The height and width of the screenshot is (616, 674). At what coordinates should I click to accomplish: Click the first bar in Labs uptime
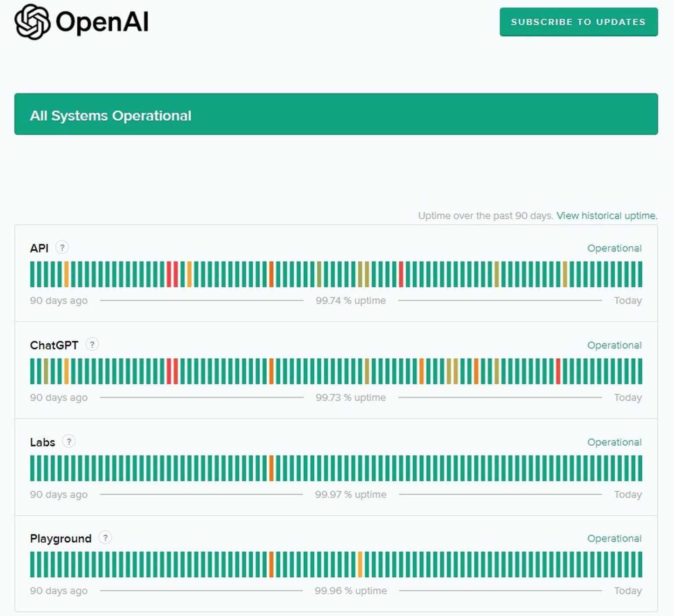pos(32,468)
